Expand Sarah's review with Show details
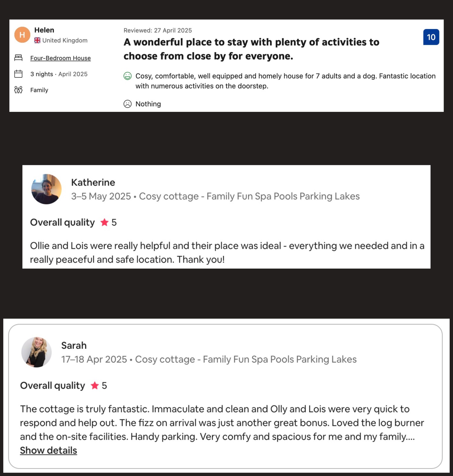 48,450
